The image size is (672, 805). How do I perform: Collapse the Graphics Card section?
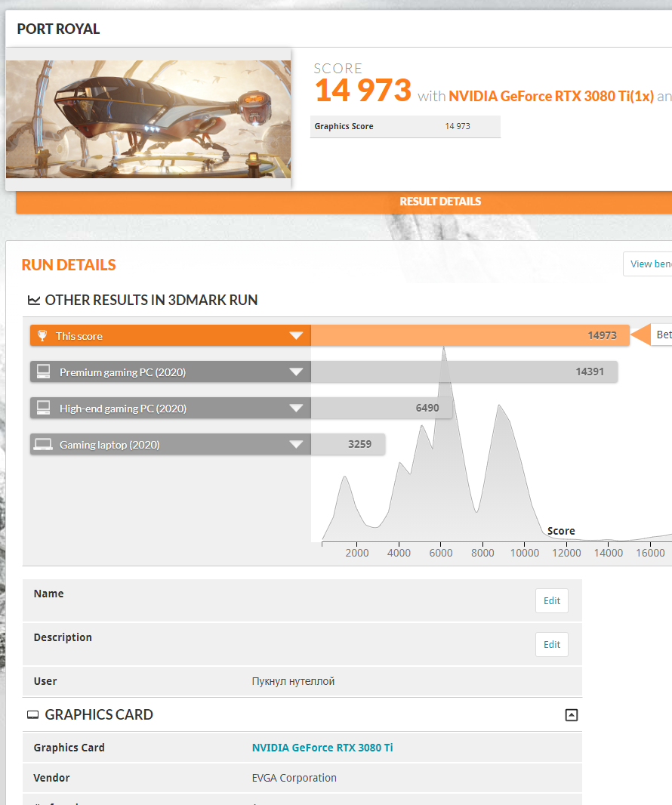pos(572,714)
